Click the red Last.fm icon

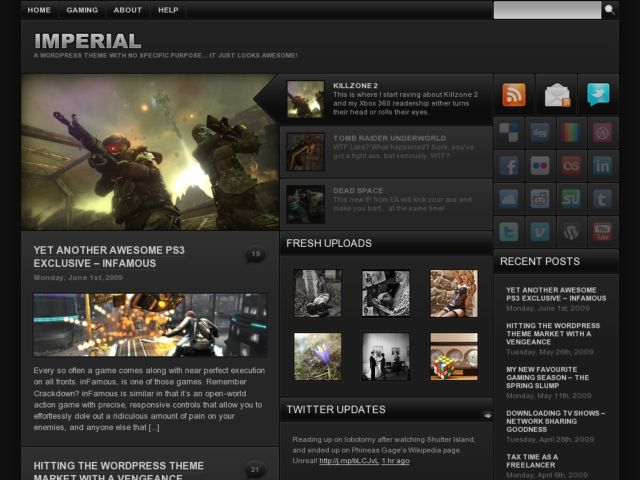click(x=571, y=166)
